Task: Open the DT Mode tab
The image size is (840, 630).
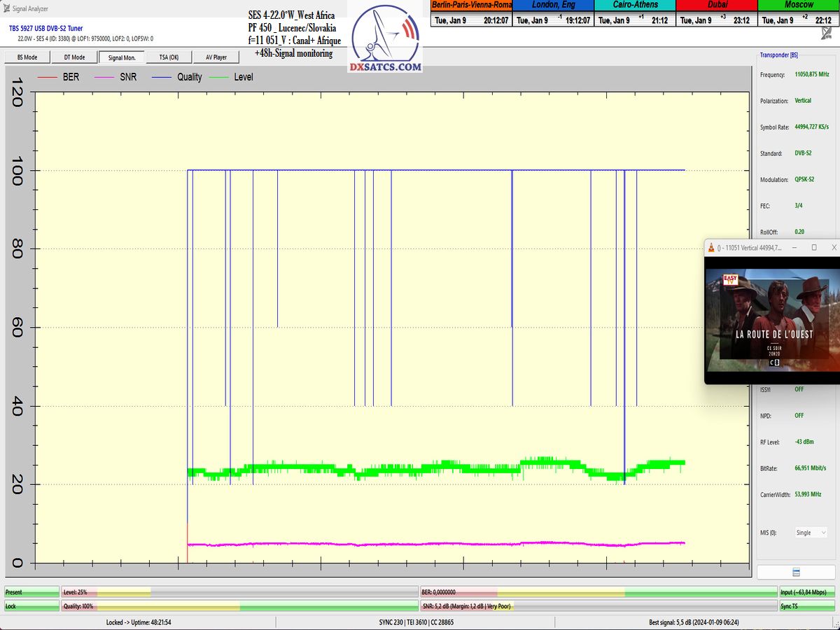Action: [x=73, y=57]
